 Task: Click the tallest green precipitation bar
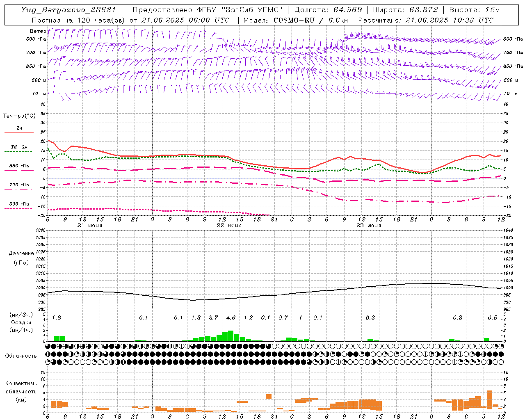click(x=231, y=336)
